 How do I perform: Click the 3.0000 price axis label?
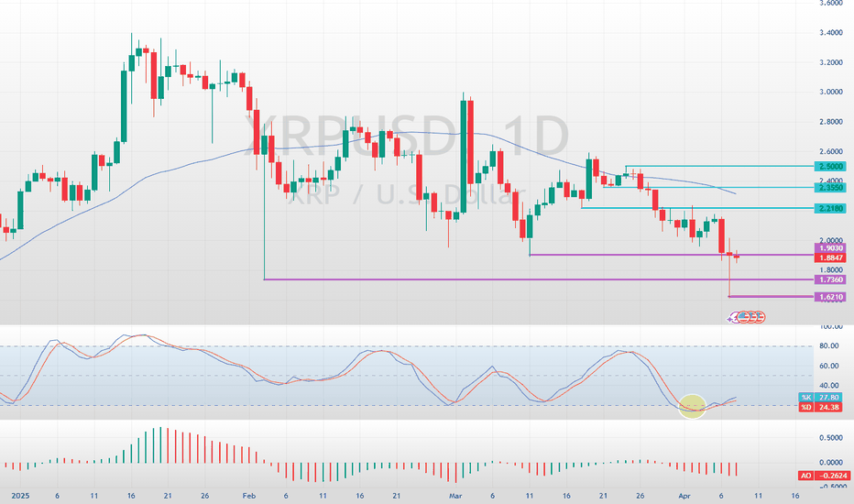point(831,92)
